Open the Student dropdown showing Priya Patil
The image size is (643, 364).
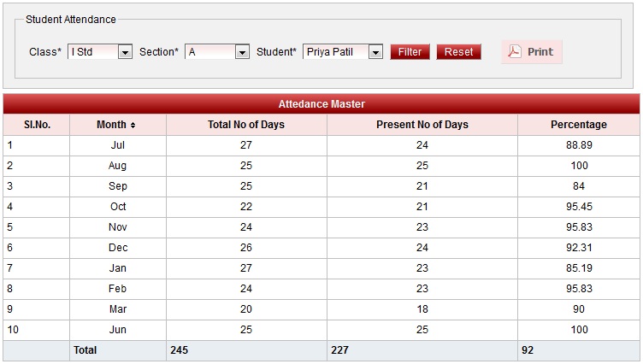(x=375, y=52)
